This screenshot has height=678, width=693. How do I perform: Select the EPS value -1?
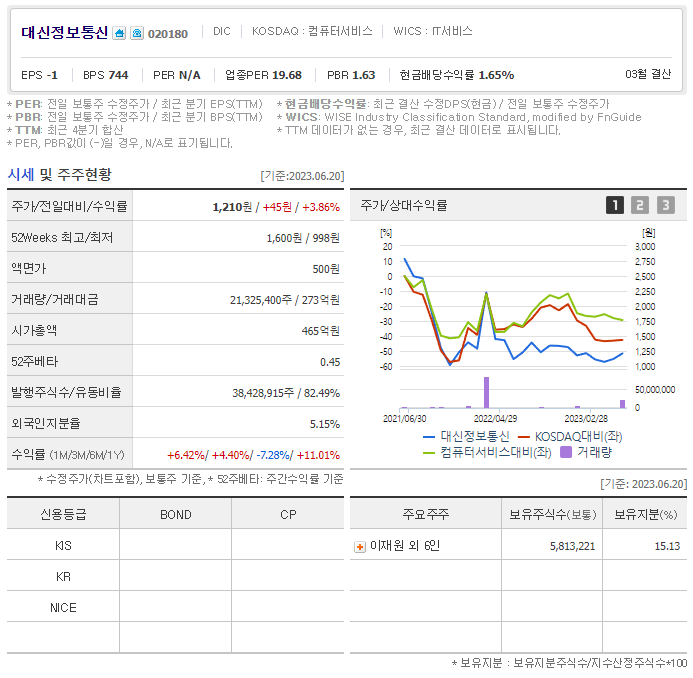coord(52,75)
